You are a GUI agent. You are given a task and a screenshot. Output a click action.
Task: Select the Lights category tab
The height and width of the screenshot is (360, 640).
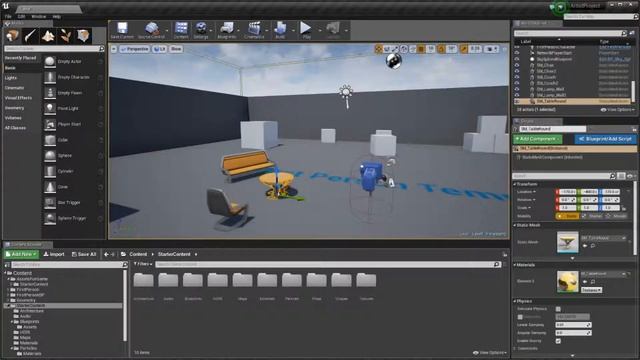click(x=11, y=78)
